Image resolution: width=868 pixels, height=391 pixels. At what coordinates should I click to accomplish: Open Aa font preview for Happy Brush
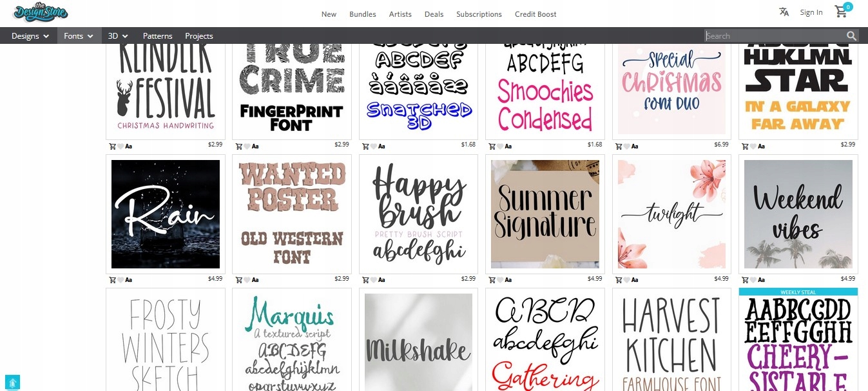coord(381,280)
